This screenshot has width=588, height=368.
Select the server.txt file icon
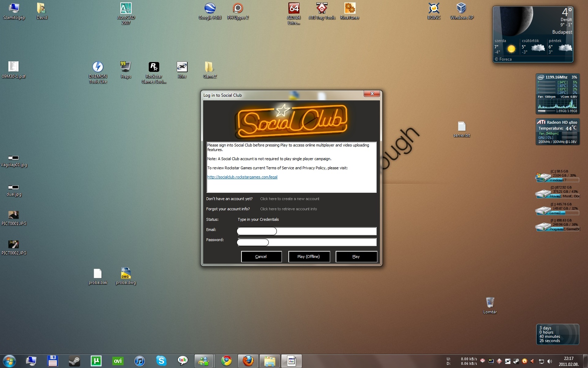point(462,129)
